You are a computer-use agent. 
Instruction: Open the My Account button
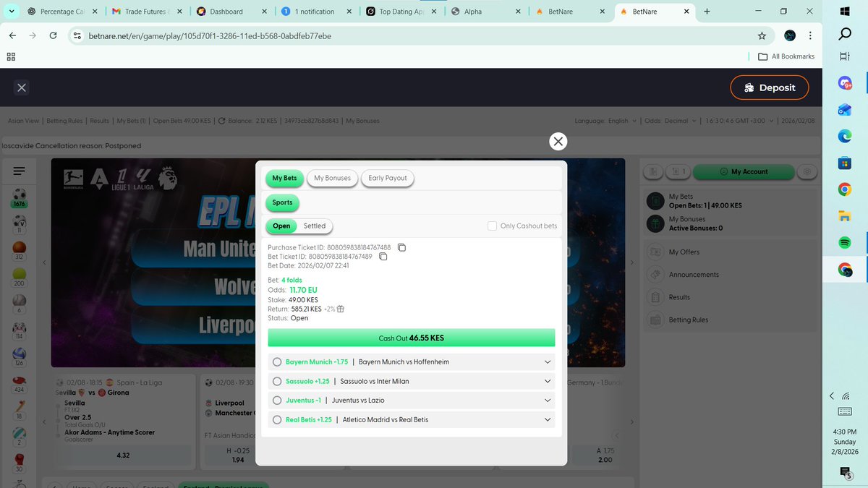click(x=744, y=171)
